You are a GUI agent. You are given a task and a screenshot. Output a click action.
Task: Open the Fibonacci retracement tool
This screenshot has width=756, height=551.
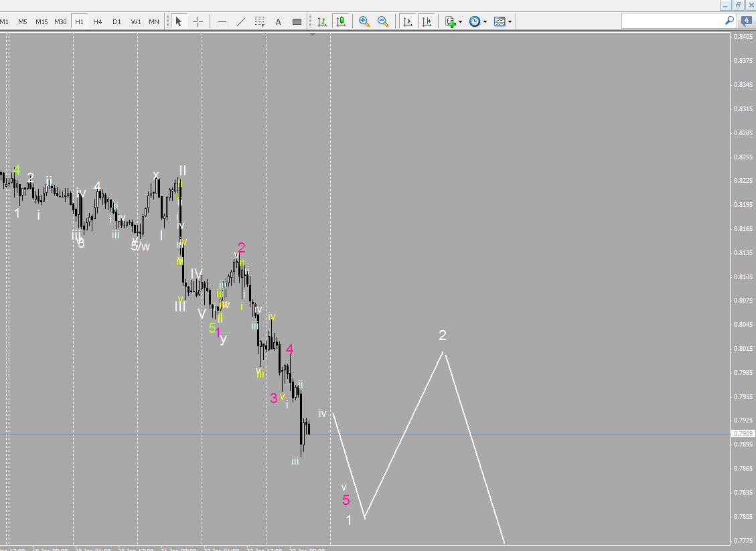(259, 21)
